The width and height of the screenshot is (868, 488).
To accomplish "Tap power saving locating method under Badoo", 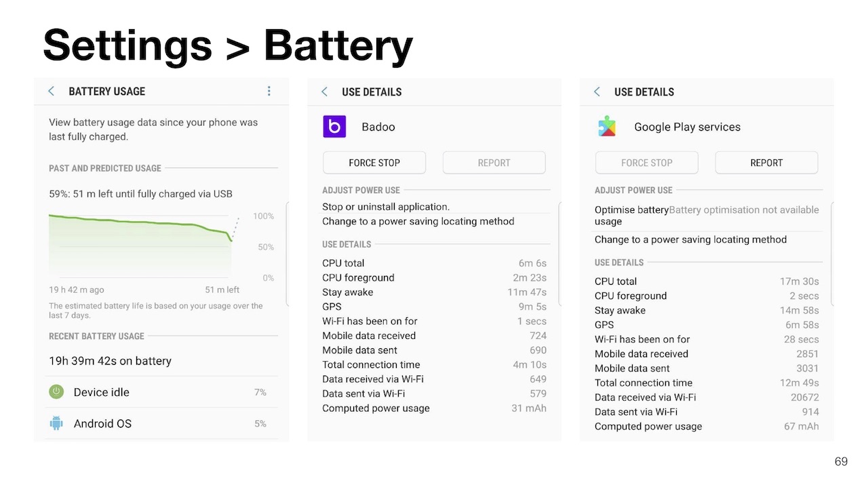I will pos(418,222).
